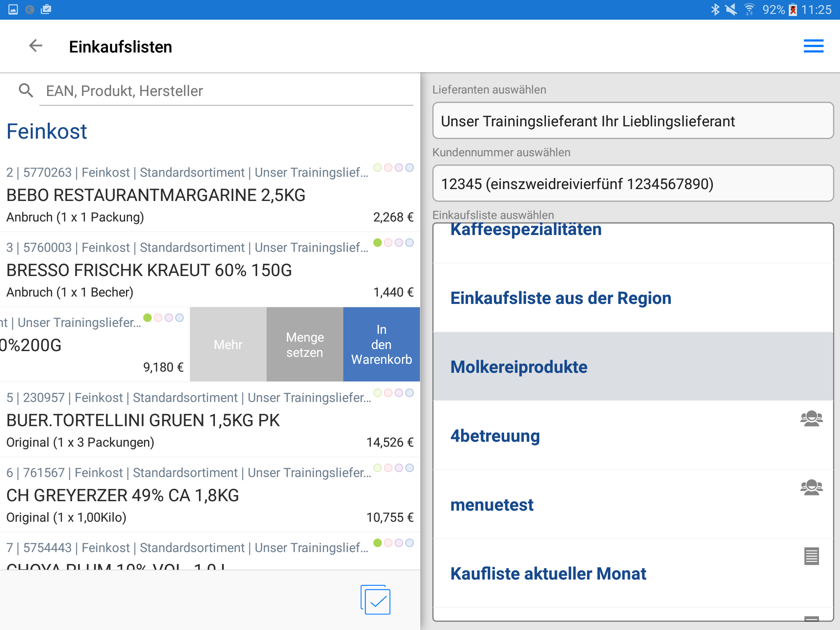This screenshot has height=630, width=840.
Task: Open the Lieferanten auswählen dropdown
Action: coord(632,121)
